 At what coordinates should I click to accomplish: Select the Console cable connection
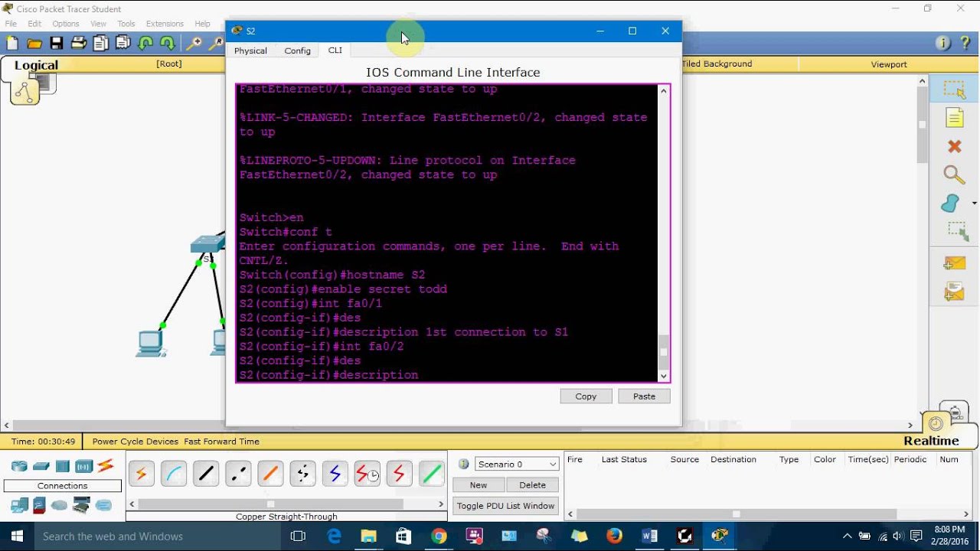(174, 474)
